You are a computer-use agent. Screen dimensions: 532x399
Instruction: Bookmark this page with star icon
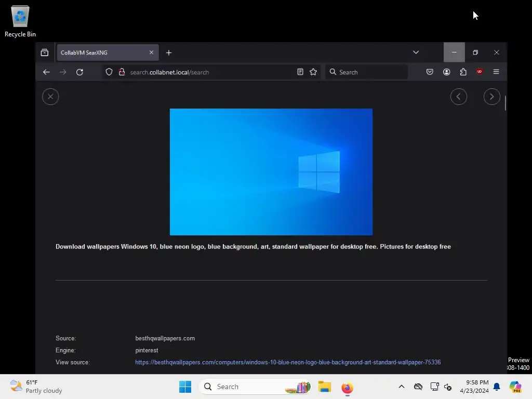[x=313, y=72]
